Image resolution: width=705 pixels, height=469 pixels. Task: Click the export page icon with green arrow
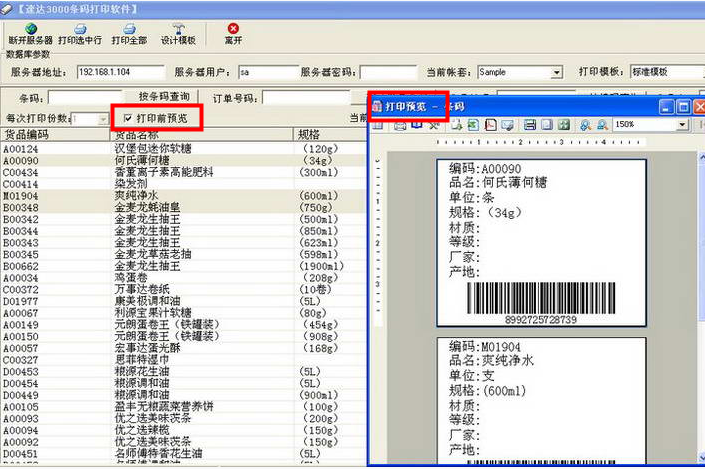(457, 125)
